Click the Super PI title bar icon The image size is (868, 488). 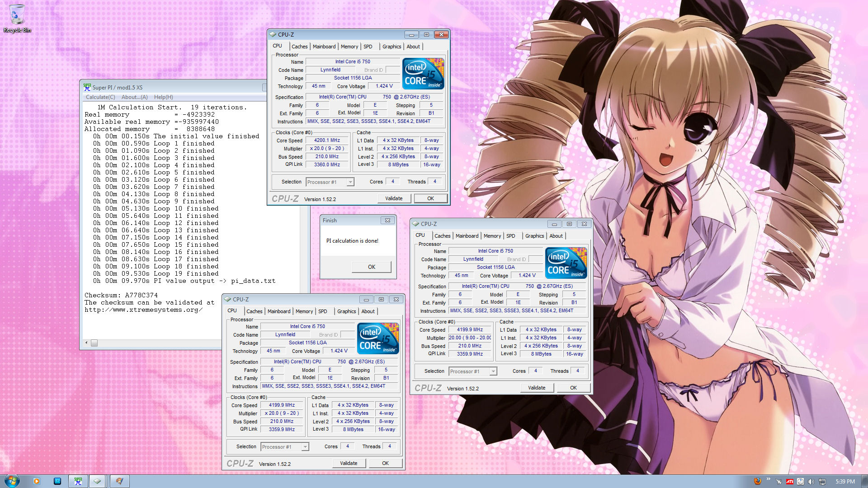click(x=87, y=87)
